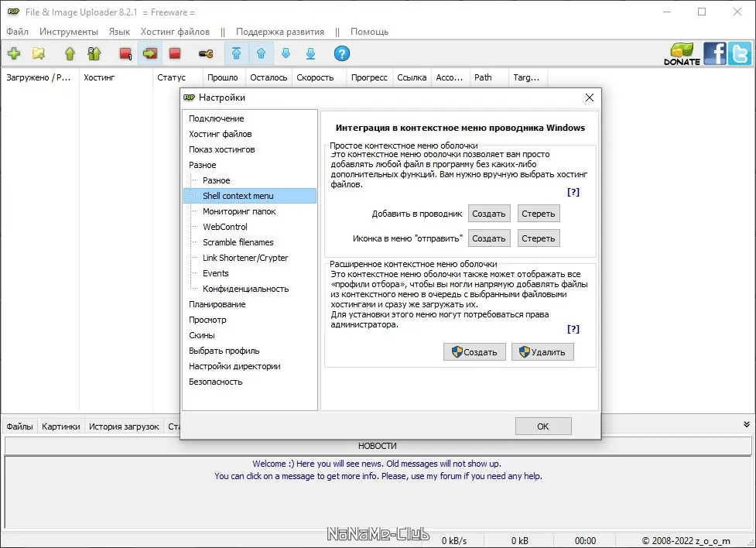Click the Хостинг column header
Viewport: 756px width, 548px height.
[x=116, y=77]
